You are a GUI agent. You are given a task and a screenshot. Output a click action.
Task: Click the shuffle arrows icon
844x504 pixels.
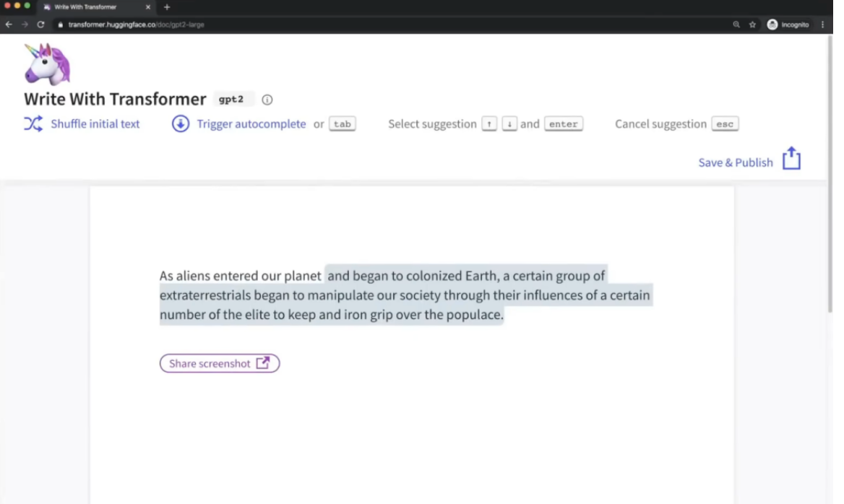pyautogui.click(x=33, y=123)
